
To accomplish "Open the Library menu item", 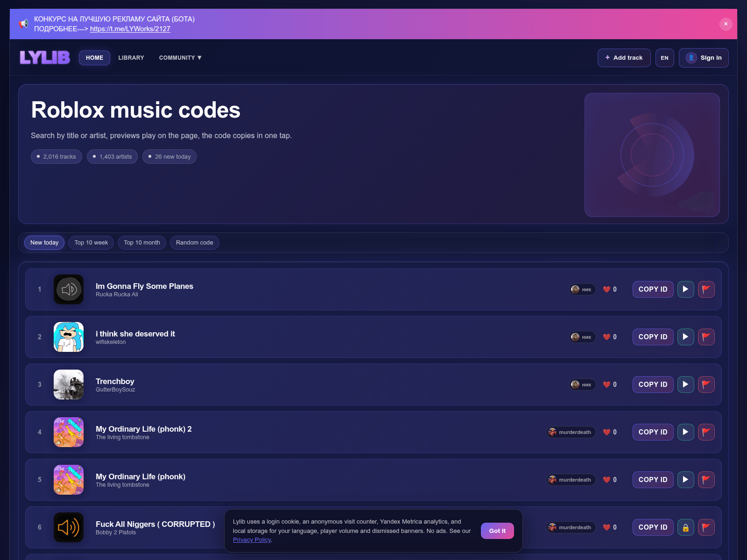I will (x=131, y=58).
